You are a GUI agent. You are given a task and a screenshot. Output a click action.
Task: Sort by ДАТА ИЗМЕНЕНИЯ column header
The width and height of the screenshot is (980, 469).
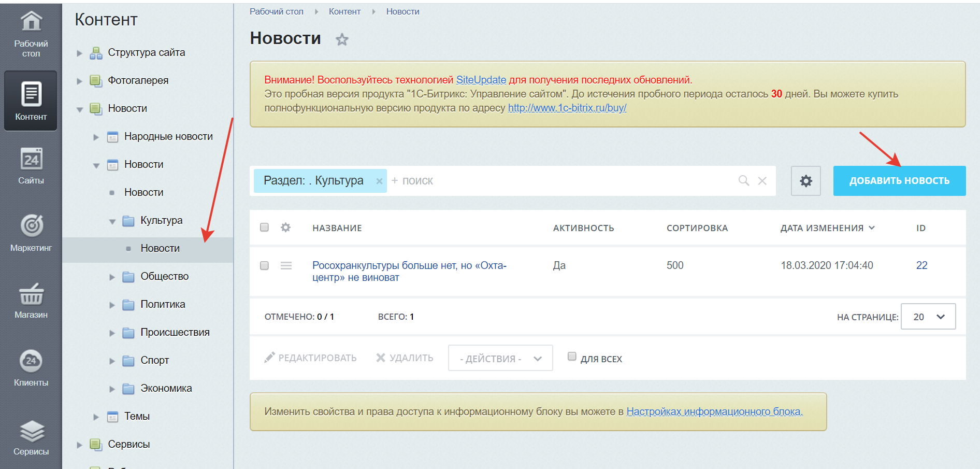coord(827,228)
